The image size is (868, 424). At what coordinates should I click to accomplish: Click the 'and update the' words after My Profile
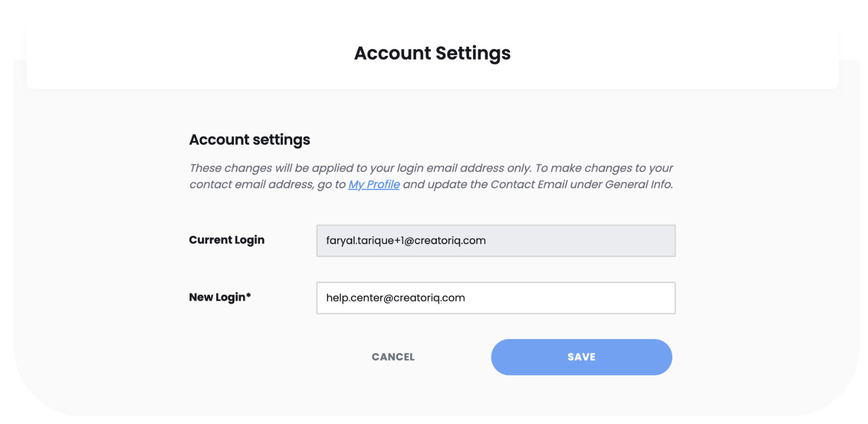[445, 185]
